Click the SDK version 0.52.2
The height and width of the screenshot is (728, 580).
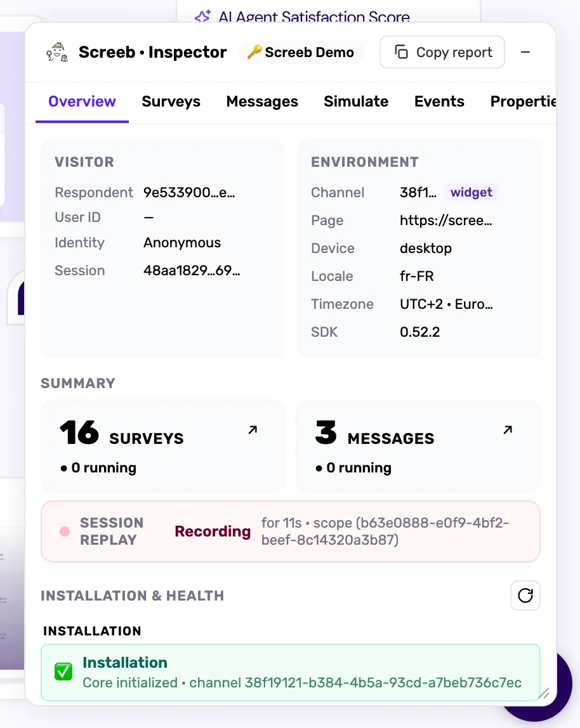[419, 332]
